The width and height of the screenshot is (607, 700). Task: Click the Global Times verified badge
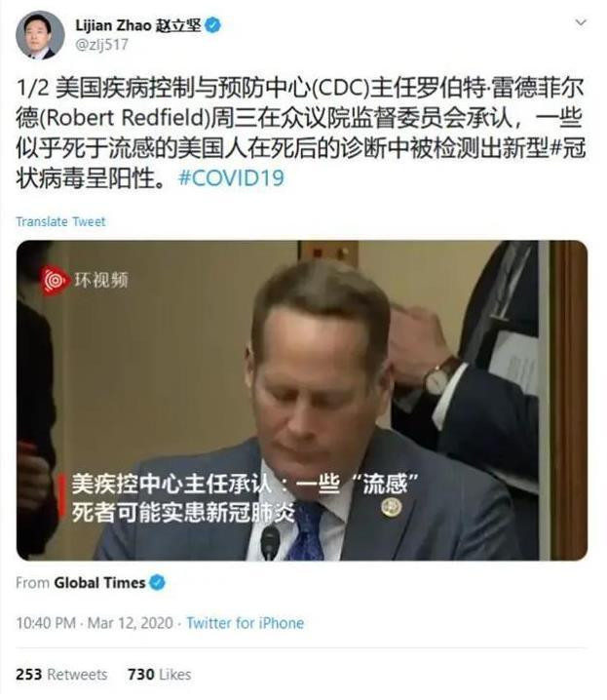coord(157,583)
